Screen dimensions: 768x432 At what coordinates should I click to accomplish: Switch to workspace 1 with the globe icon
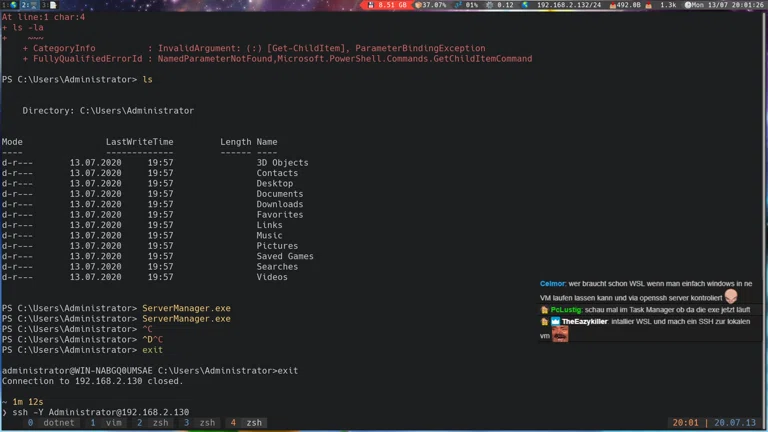pyautogui.click(x=9, y=5)
